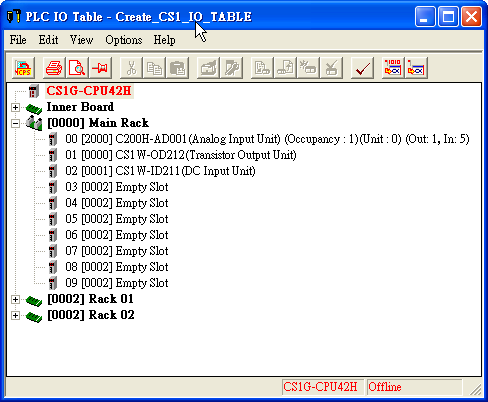Click the CS1G-CPU42H PLC icon in tree
The width and height of the screenshot is (488, 402).
point(34,91)
